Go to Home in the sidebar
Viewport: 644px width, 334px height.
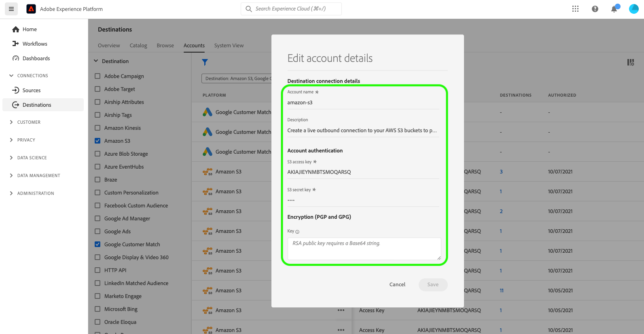(x=30, y=29)
